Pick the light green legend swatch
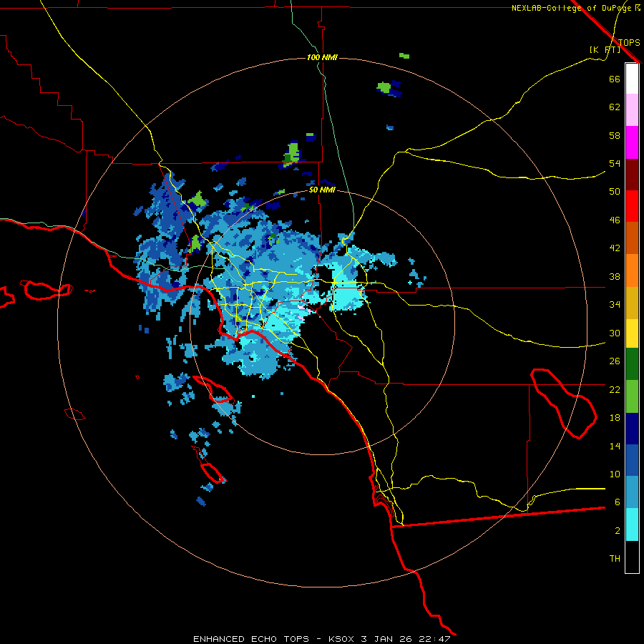The image size is (644, 644). point(632,396)
